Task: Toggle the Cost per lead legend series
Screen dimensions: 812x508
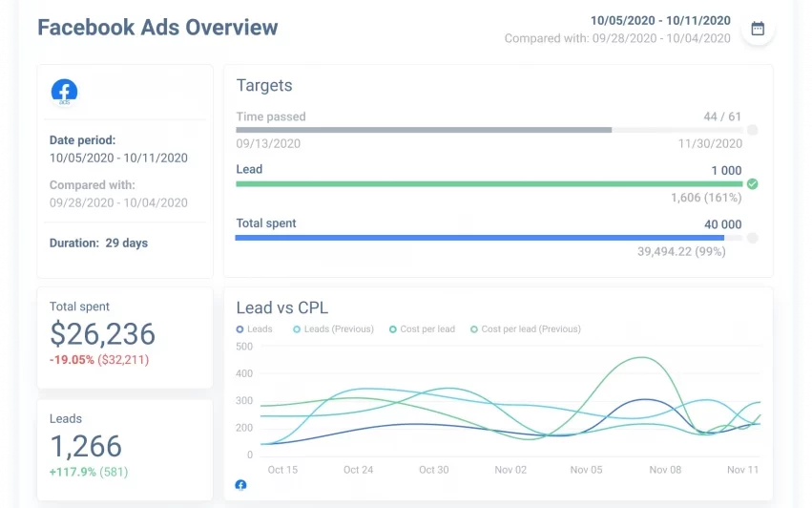Action: pos(422,329)
